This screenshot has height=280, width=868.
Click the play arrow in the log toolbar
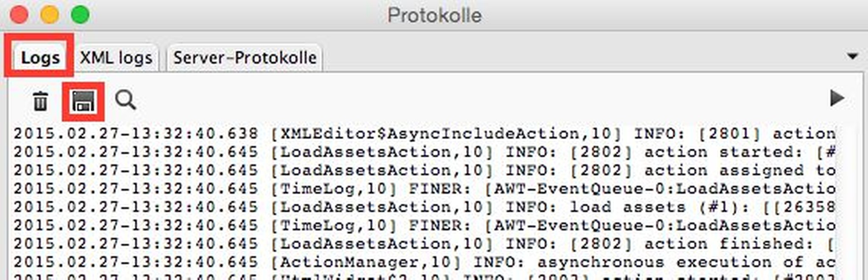[837, 98]
